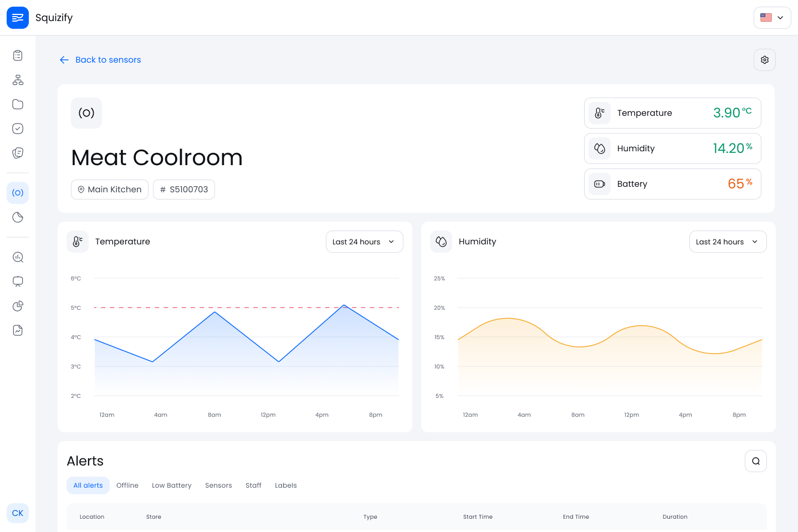Expand Humidity chart Last 24 hours dropdown
The image size is (798, 532).
click(728, 242)
